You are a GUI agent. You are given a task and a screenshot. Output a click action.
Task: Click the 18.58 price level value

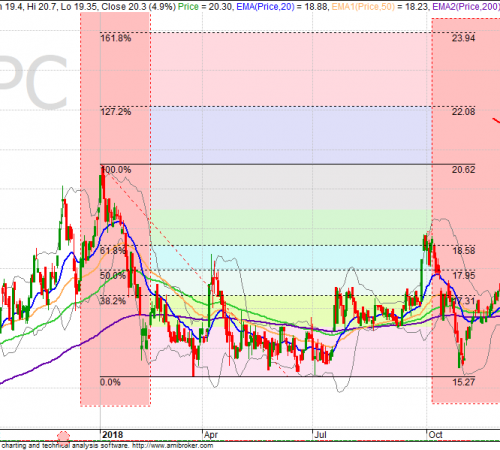(463, 250)
